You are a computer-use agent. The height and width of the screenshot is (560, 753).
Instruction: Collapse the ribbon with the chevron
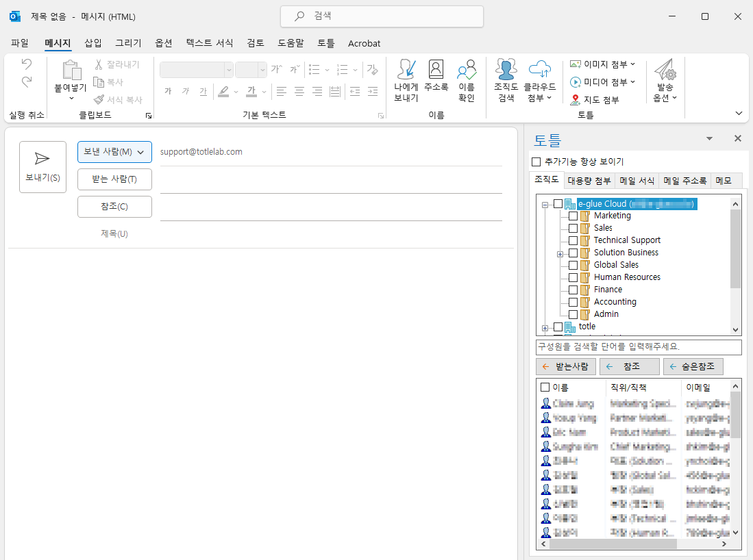tap(739, 113)
